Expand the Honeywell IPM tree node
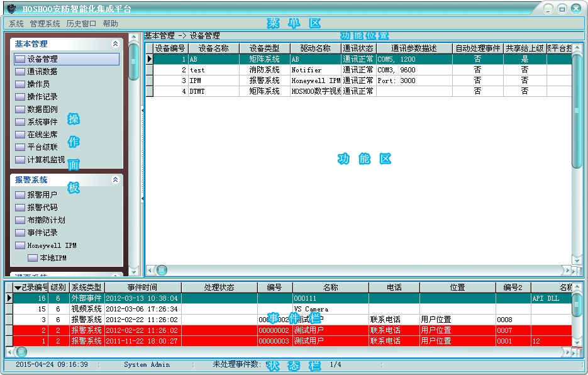Image resolution: width=588 pixels, height=375 pixels. pyautogui.click(x=20, y=245)
